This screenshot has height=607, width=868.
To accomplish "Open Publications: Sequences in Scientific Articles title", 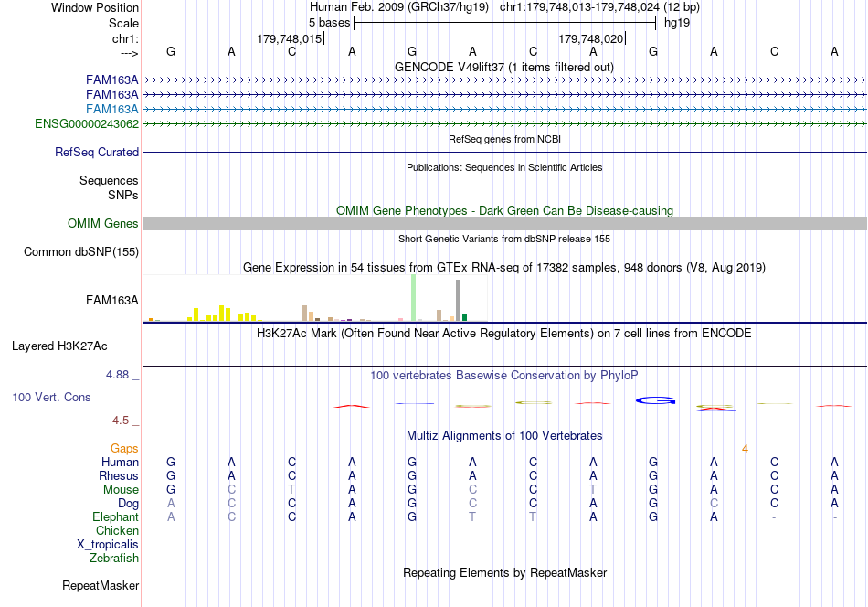I will pyautogui.click(x=504, y=167).
